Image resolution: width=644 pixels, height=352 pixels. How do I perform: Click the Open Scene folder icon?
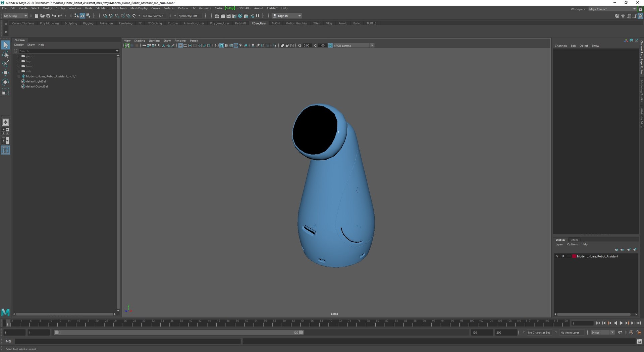coord(42,16)
